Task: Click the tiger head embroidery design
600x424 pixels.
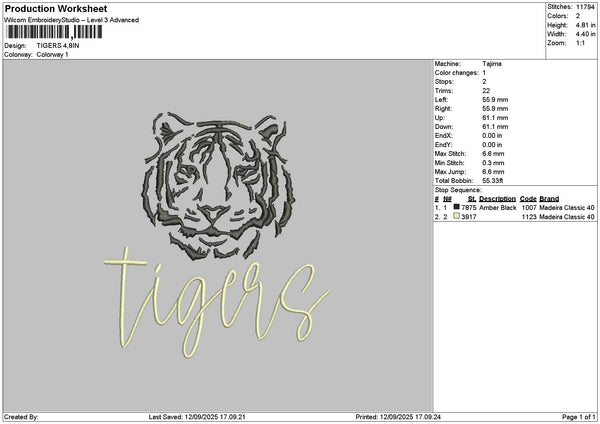Action: 218,186
